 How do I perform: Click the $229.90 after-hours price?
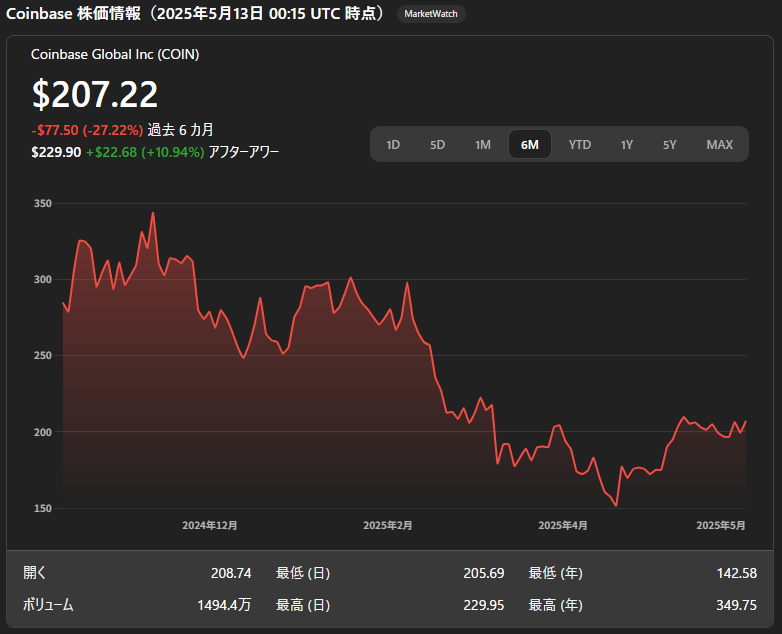(x=56, y=152)
